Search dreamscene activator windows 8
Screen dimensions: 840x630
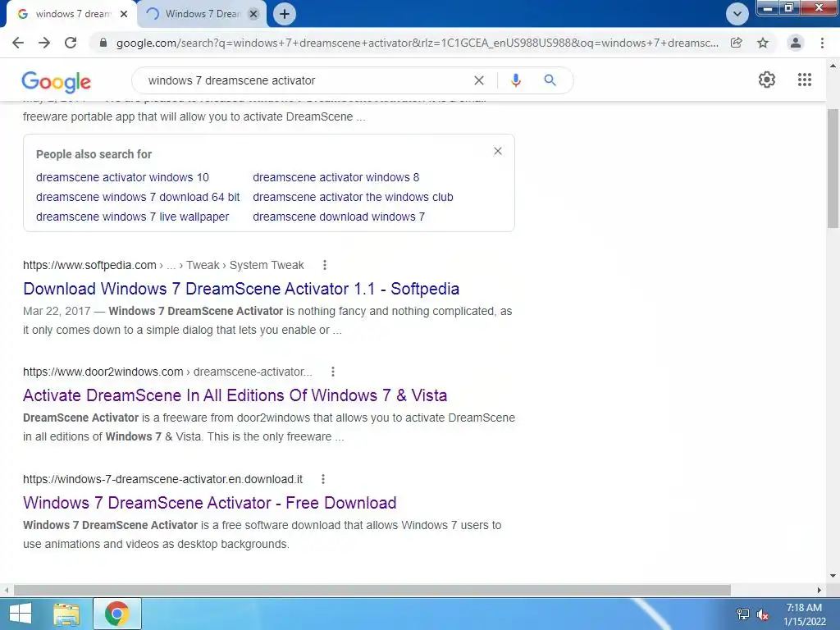coord(336,177)
